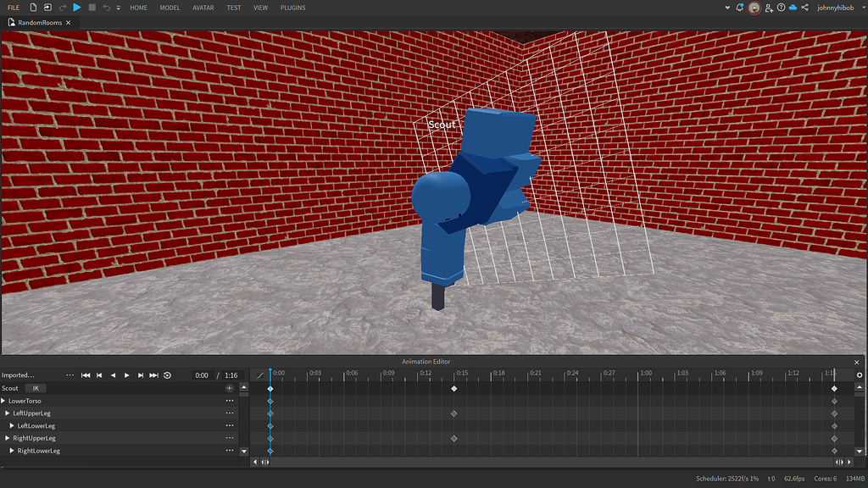Viewport: 868px width, 488px height.
Task: Open LowerTorso track ellipsis menu
Action: click(x=229, y=401)
